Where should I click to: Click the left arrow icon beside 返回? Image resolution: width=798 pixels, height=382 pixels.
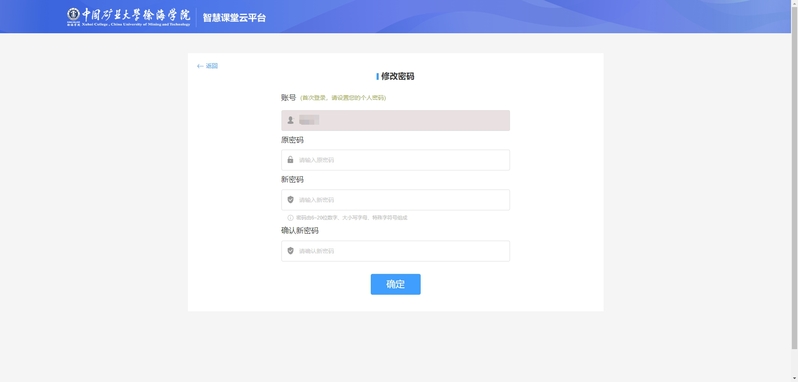click(x=200, y=66)
